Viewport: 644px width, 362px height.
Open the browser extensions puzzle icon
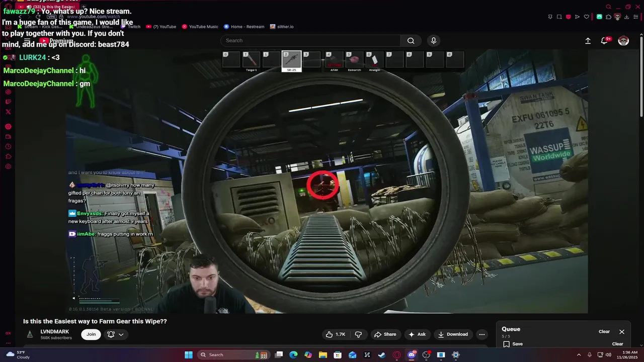pyautogui.click(x=608, y=17)
